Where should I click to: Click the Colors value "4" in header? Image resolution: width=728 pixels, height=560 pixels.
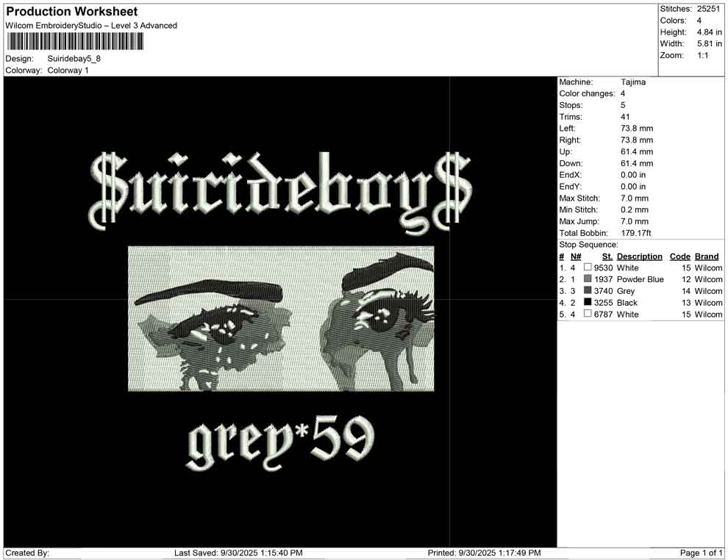tap(699, 21)
